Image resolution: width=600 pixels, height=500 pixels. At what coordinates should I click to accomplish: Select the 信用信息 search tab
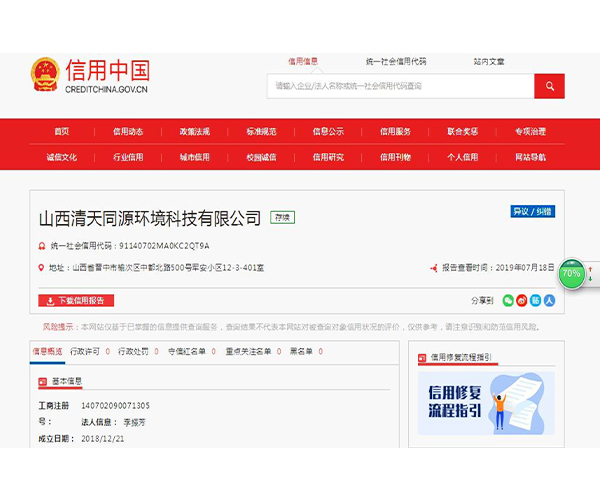[303, 62]
